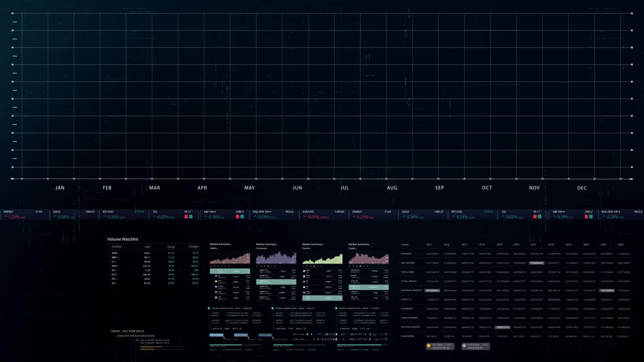Sort watchlist by Last column
644x362 pixels.
click(x=147, y=246)
